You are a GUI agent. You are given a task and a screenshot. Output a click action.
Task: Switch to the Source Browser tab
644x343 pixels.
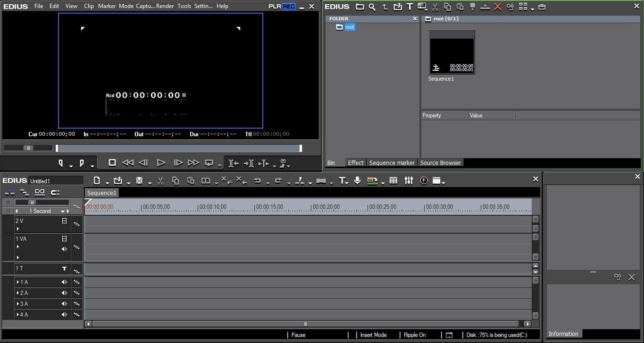[x=441, y=163]
